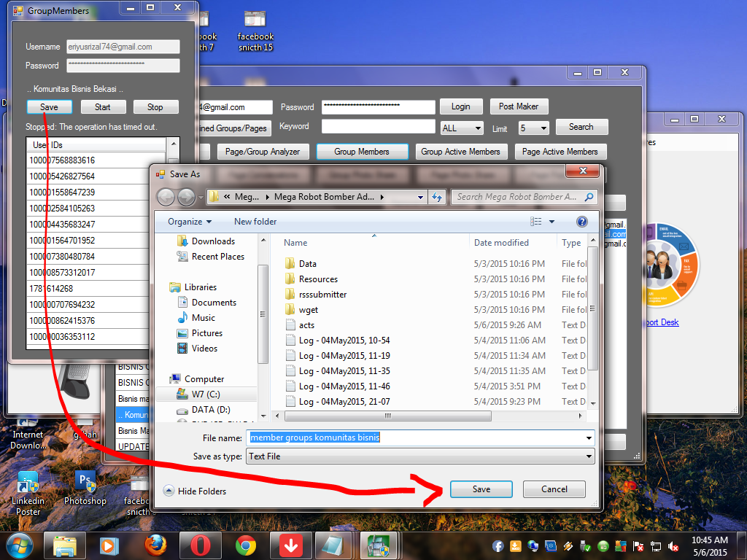Click the Keyword input field
747x560 pixels.
[379, 127]
